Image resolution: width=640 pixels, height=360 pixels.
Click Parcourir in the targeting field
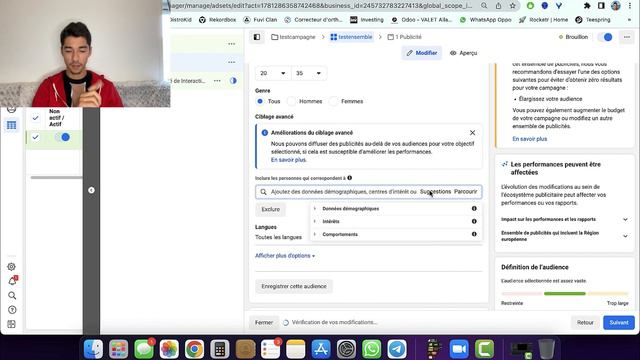pos(465,191)
